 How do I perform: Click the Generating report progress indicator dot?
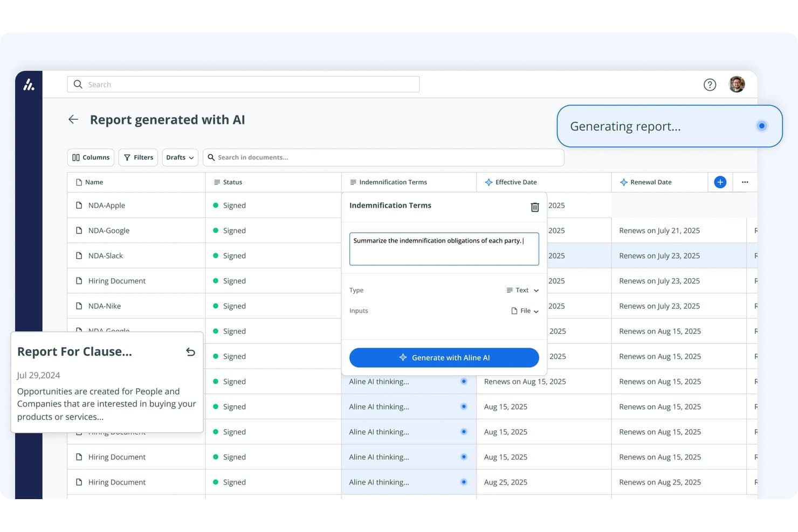[x=761, y=126]
